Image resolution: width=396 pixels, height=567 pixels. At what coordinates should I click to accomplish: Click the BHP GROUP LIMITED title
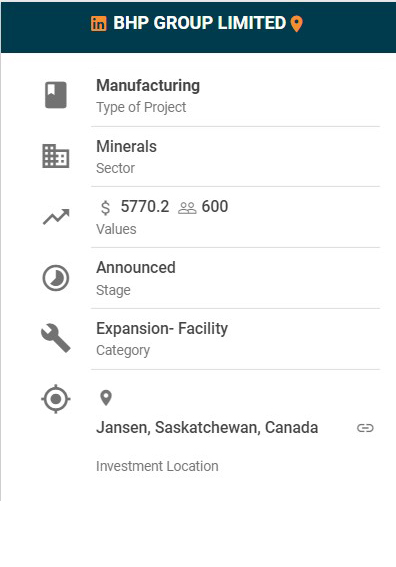(200, 23)
